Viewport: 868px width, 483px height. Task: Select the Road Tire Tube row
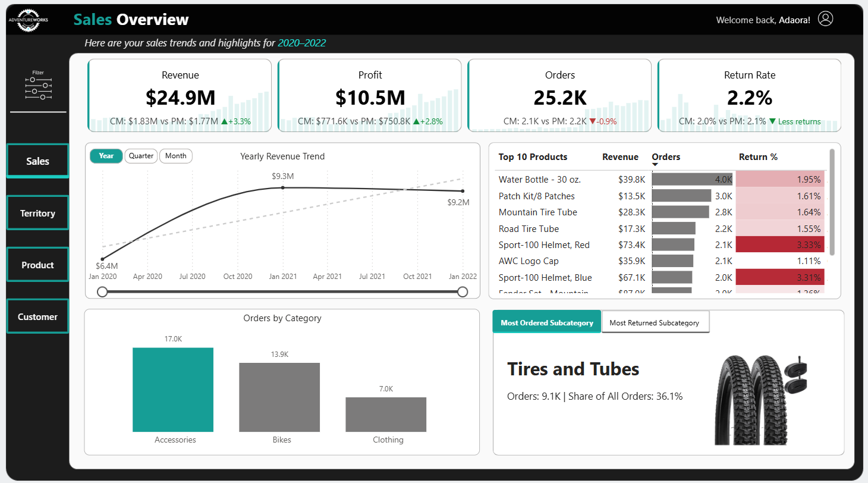[x=661, y=228]
